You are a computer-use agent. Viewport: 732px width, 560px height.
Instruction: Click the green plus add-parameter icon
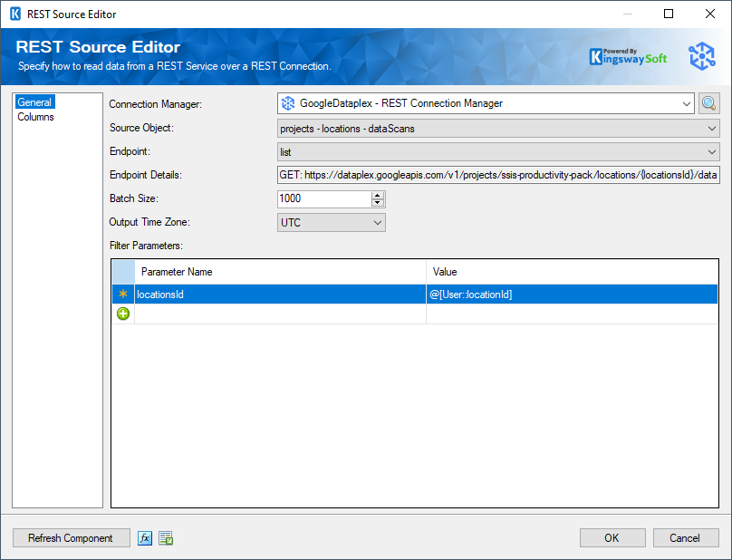tap(123, 314)
